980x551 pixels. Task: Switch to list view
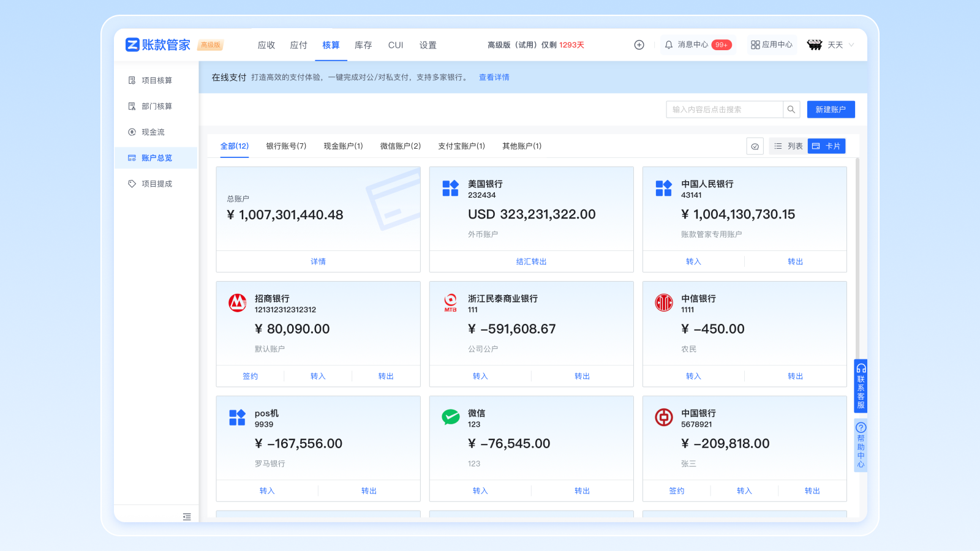coord(789,146)
